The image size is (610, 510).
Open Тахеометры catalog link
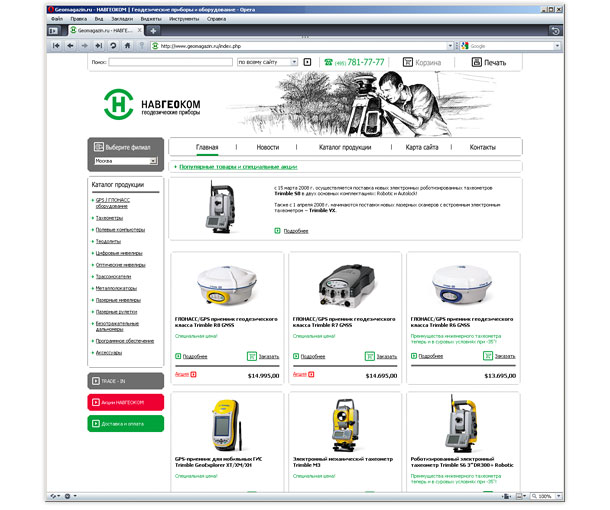(109, 218)
